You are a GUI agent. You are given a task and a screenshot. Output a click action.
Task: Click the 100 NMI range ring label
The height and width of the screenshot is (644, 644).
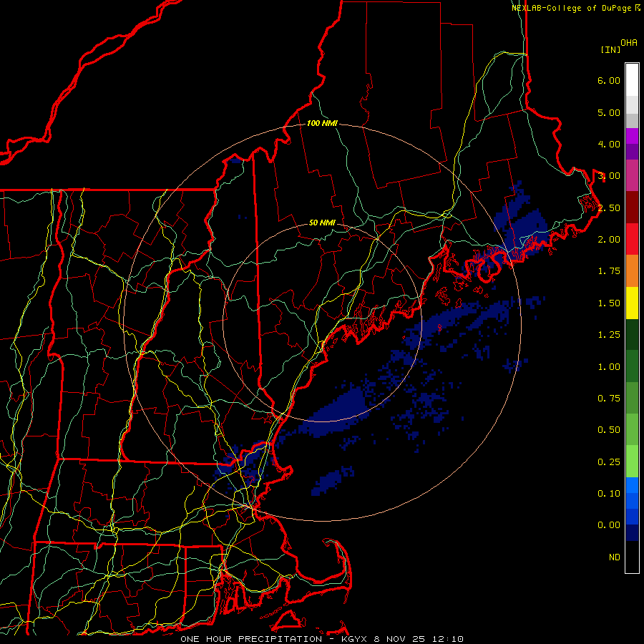[x=322, y=123]
